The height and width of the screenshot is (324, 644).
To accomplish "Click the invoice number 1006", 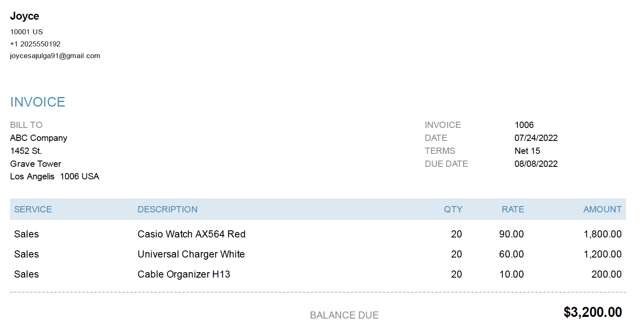I will pos(524,125).
